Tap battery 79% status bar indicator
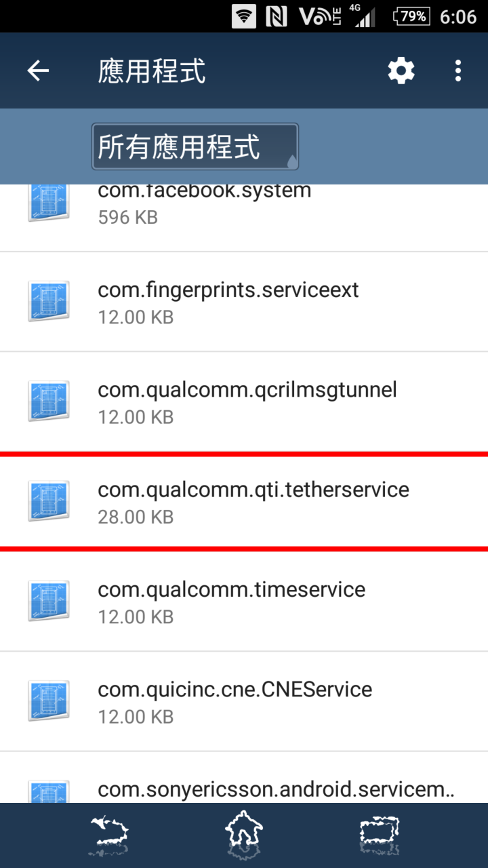The height and width of the screenshot is (868, 488). [x=411, y=16]
